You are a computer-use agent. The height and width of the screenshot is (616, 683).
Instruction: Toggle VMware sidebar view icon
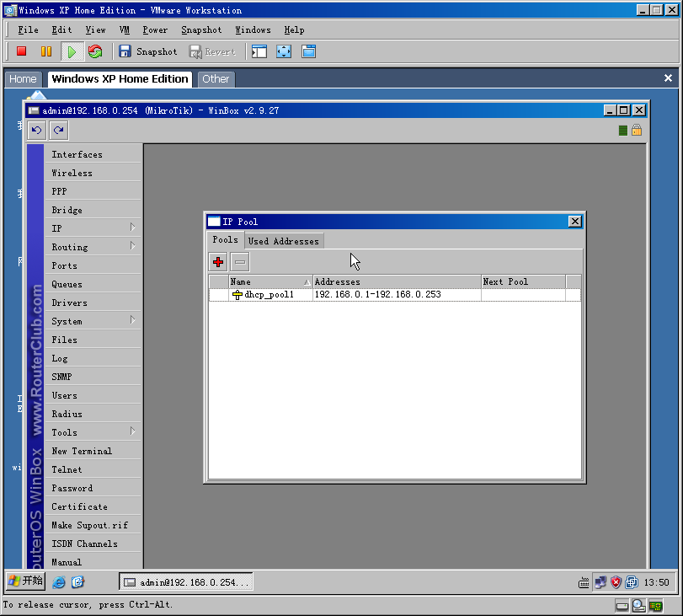coord(259,51)
